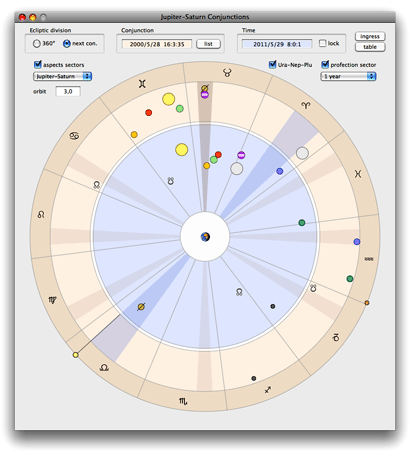Select the 360° ecliptic division option
This screenshot has width=417, height=454.
pos(37,44)
